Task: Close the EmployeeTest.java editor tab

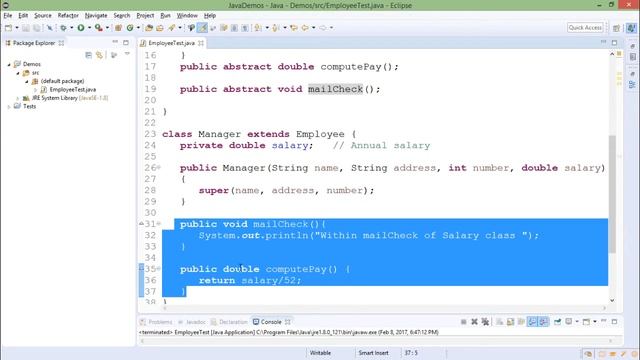Action: click(201, 43)
